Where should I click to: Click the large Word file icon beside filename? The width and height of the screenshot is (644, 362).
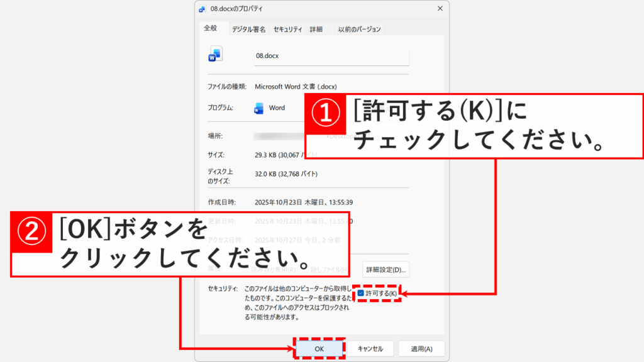pos(215,55)
